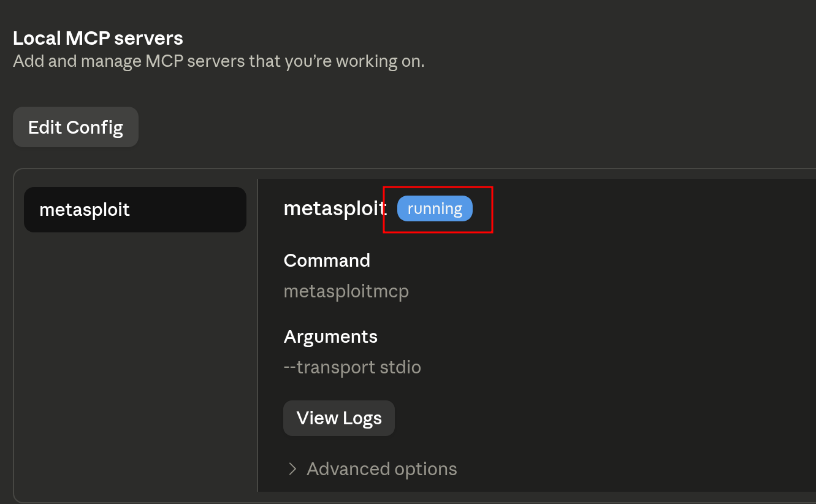Open View Logs for metasploit

(339, 418)
